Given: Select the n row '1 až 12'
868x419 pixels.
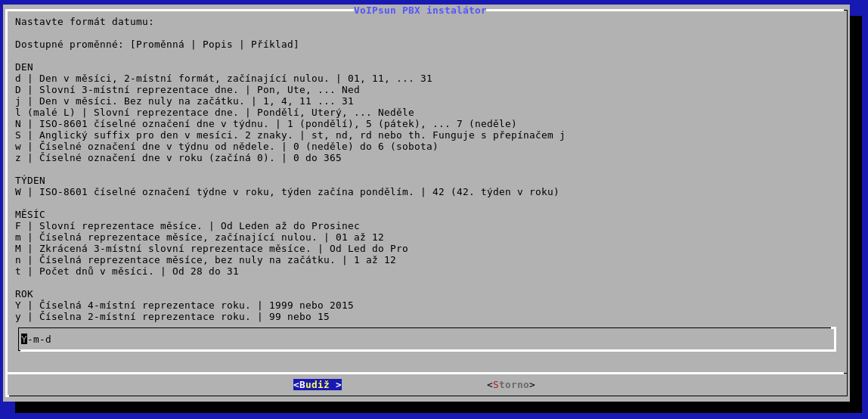Looking at the screenshot, I should pyautogui.click(x=206, y=260).
